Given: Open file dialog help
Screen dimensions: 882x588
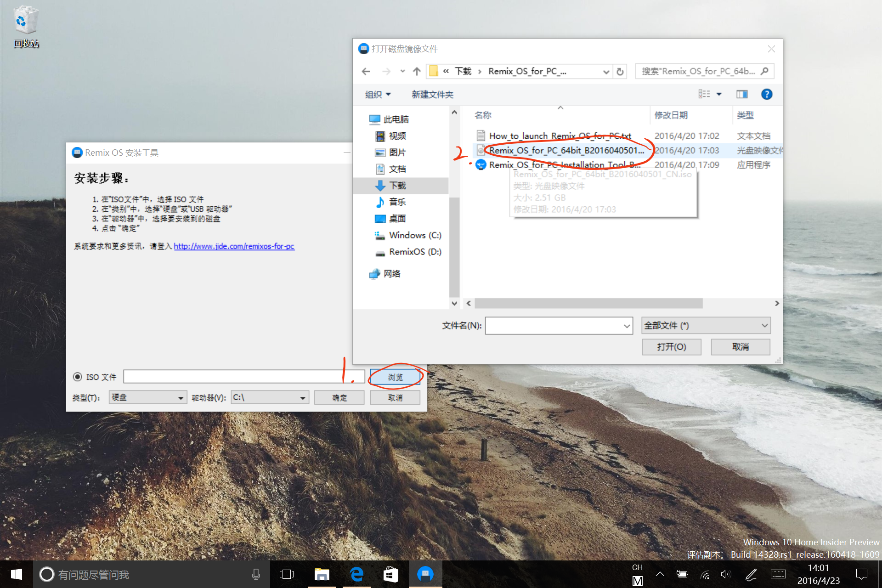Looking at the screenshot, I should [x=766, y=94].
